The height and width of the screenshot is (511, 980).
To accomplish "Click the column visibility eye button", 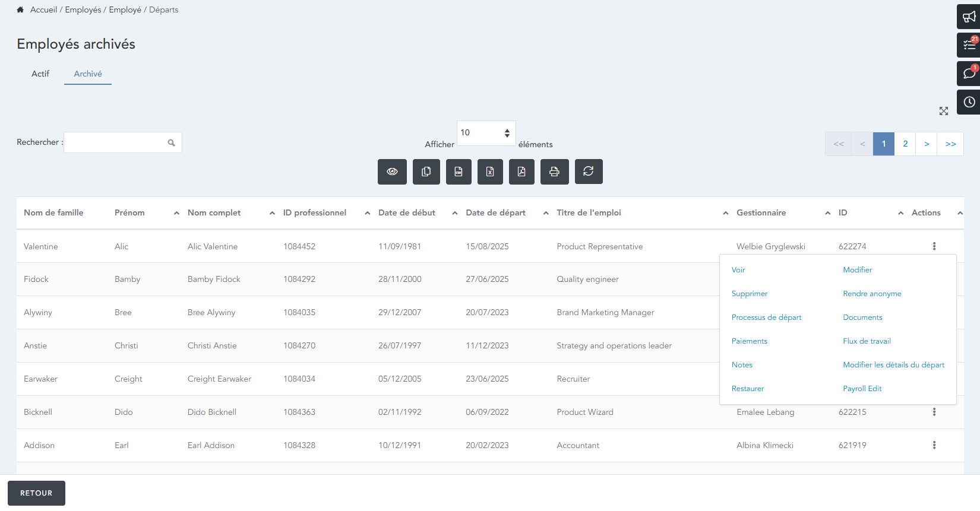I will pos(392,172).
